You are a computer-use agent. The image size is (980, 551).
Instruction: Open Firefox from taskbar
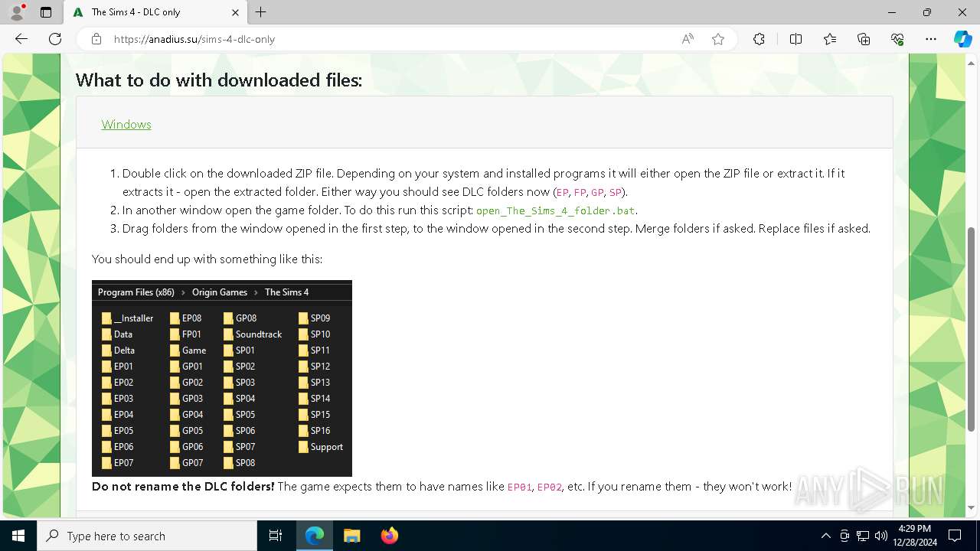pyautogui.click(x=389, y=536)
